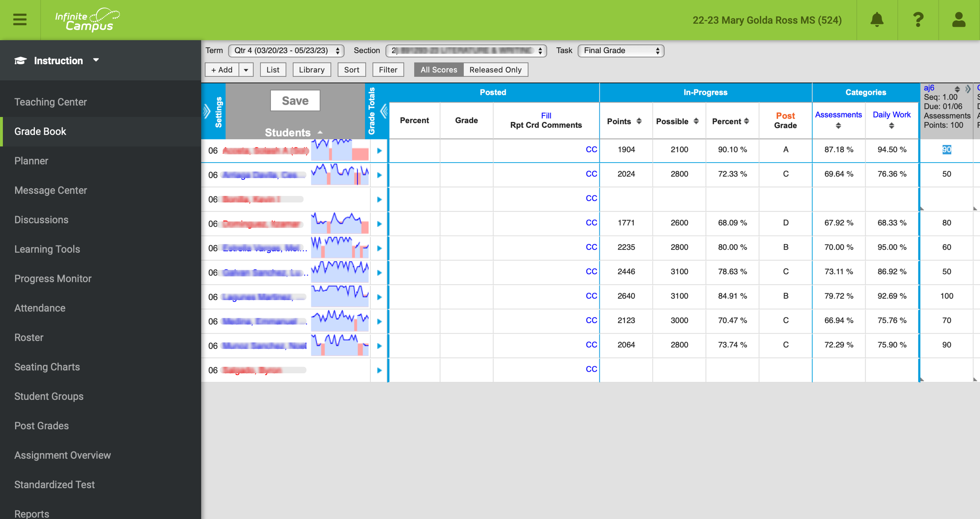Go to Post Grades in sidebar
Image resolution: width=980 pixels, height=519 pixels.
point(42,426)
